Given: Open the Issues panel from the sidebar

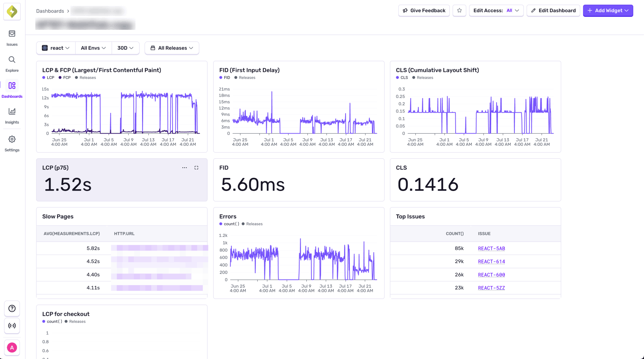Looking at the screenshot, I should point(12,37).
